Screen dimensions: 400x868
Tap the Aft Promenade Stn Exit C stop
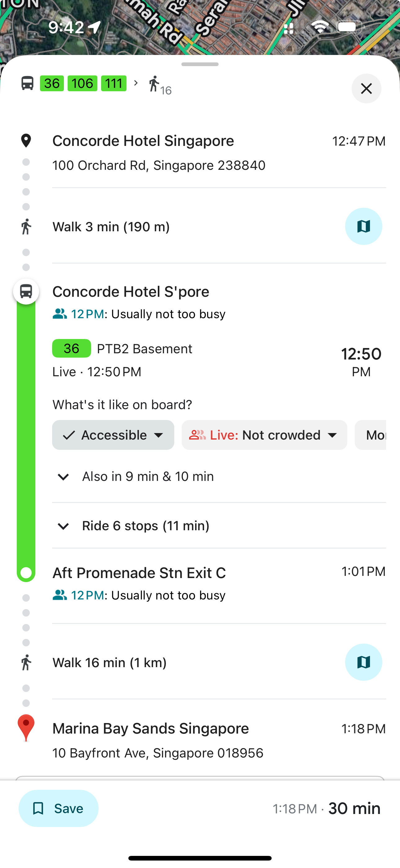[139, 573]
